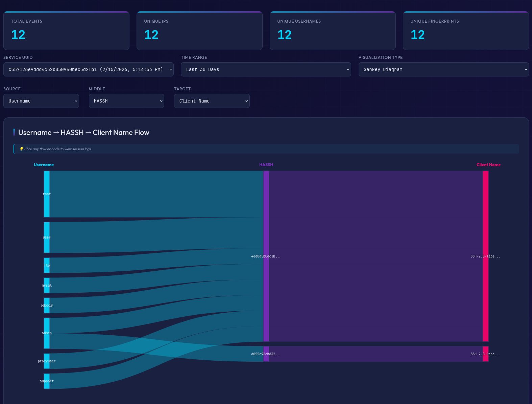Screen dimensions: 532x404
Task: Click the d055c93eb832 HASSH node
Action: pos(266,354)
